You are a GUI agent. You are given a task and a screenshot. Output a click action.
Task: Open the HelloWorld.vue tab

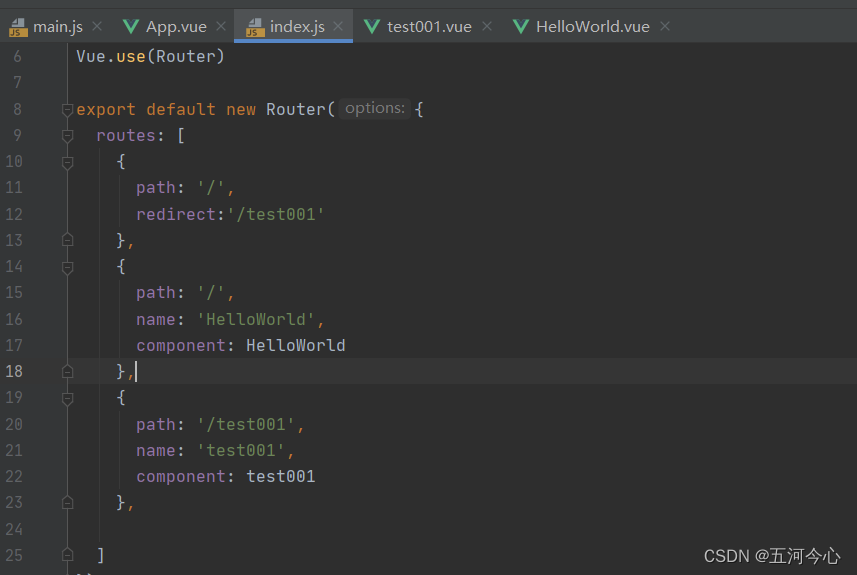pos(592,26)
